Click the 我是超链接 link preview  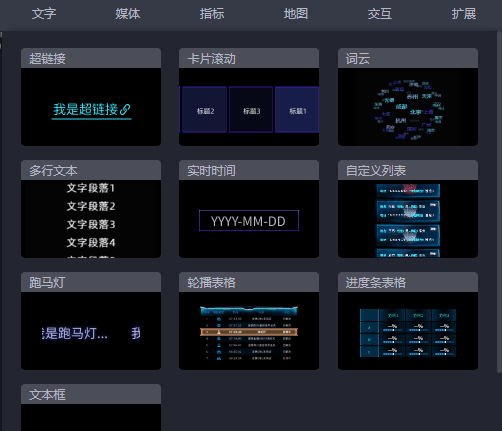[x=92, y=110]
